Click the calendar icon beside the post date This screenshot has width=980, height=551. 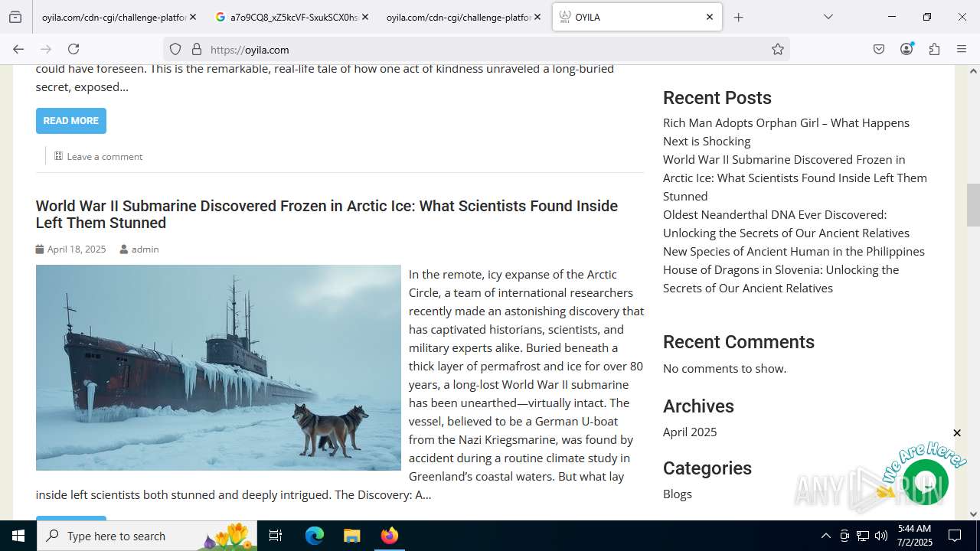(40, 249)
